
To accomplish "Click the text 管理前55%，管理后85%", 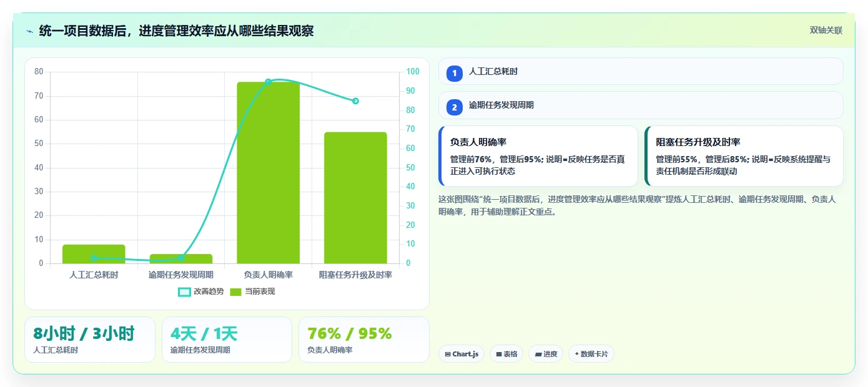I will [702, 159].
